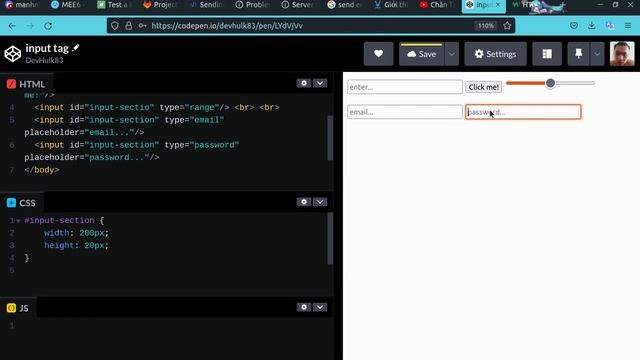
Task: Click the DevHulk83 author link
Action: [44, 60]
